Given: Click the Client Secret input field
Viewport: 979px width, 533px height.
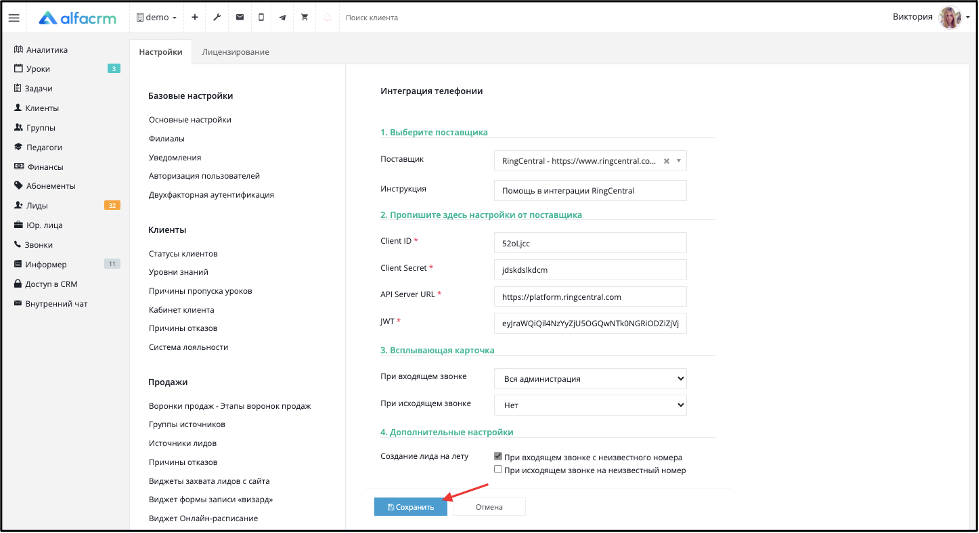Looking at the screenshot, I should (x=590, y=270).
